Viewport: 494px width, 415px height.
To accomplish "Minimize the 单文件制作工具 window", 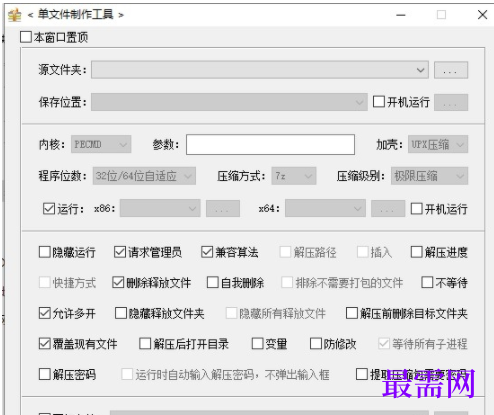I will [401, 15].
